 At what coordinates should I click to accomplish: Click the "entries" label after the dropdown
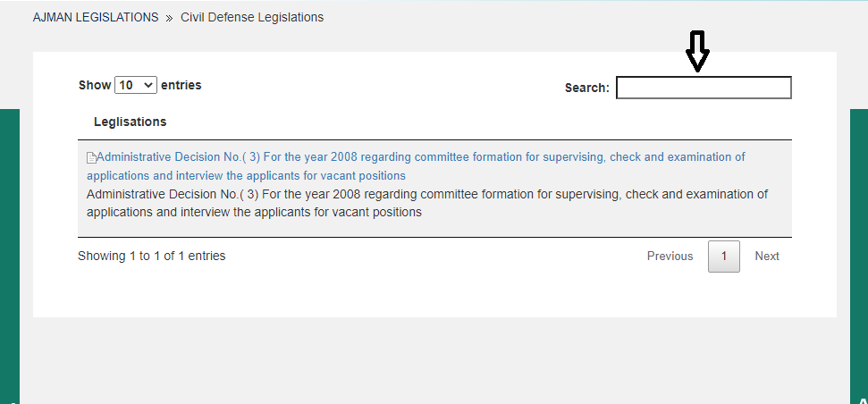pos(181,85)
